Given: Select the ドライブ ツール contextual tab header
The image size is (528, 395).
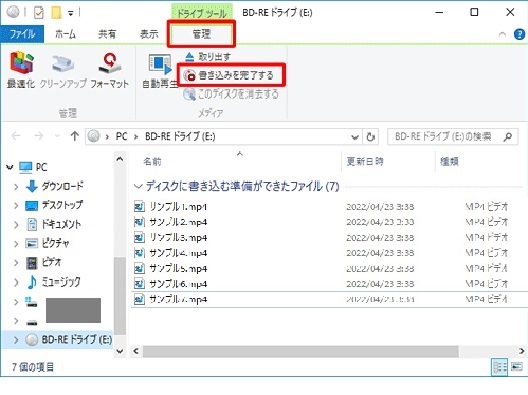Looking at the screenshot, I should [202, 13].
